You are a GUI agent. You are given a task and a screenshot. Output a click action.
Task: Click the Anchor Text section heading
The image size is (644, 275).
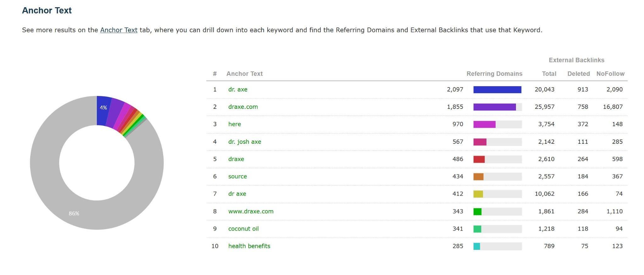(47, 10)
